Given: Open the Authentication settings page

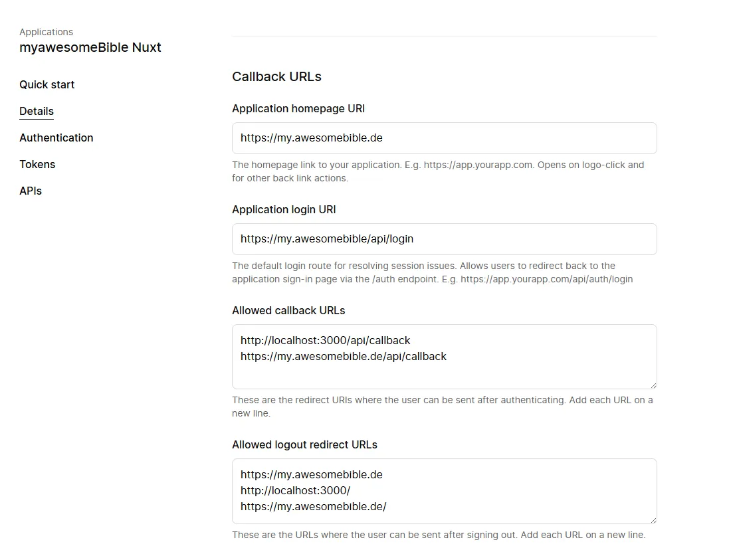Looking at the screenshot, I should click(x=56, y=138).
